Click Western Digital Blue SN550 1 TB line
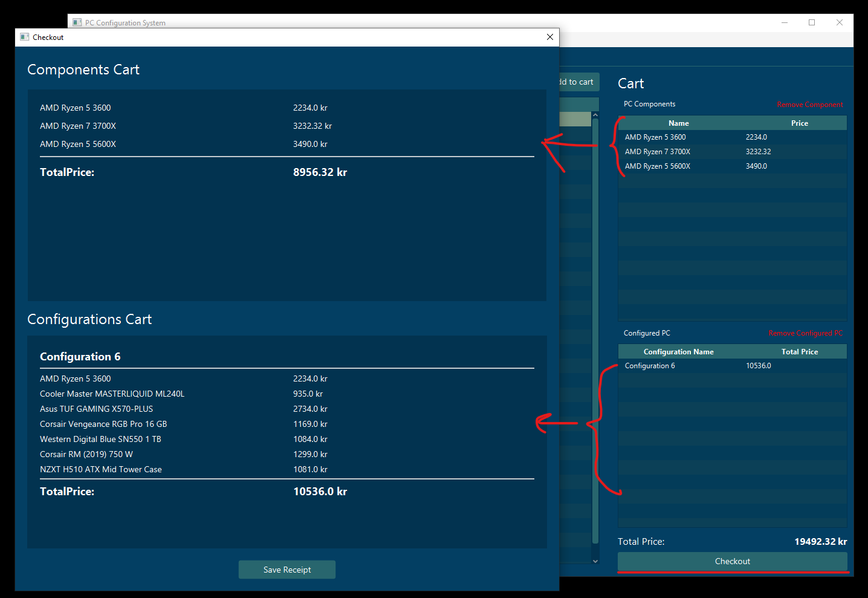This screenshot has width=868, height=598. click(x=100, y=439)
